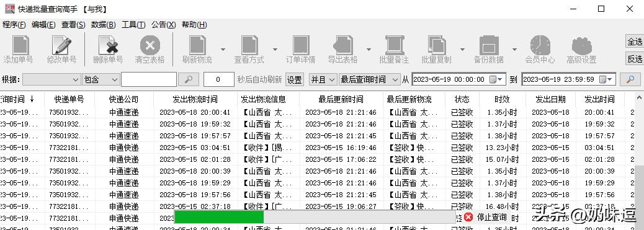644x230 pixels.
Task: Click the cell 2023-05-15 19:06:27
Action: coord(341,206)
